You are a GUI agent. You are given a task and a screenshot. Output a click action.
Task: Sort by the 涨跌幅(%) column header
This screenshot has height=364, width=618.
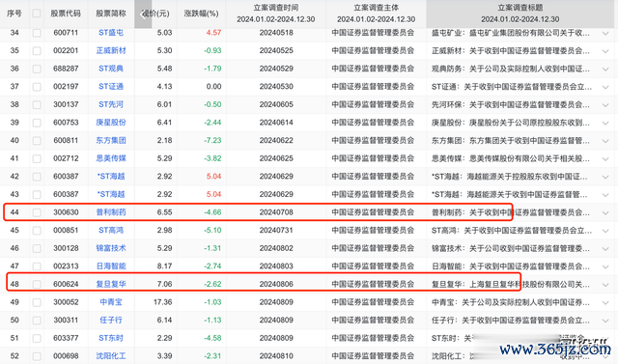click(201, 14)
